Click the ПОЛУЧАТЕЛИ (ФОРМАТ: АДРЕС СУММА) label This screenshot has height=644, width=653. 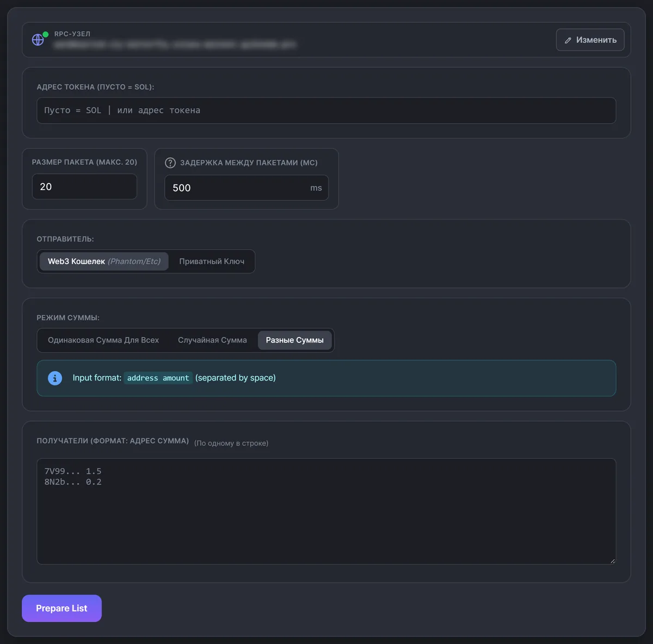(113, 441)
